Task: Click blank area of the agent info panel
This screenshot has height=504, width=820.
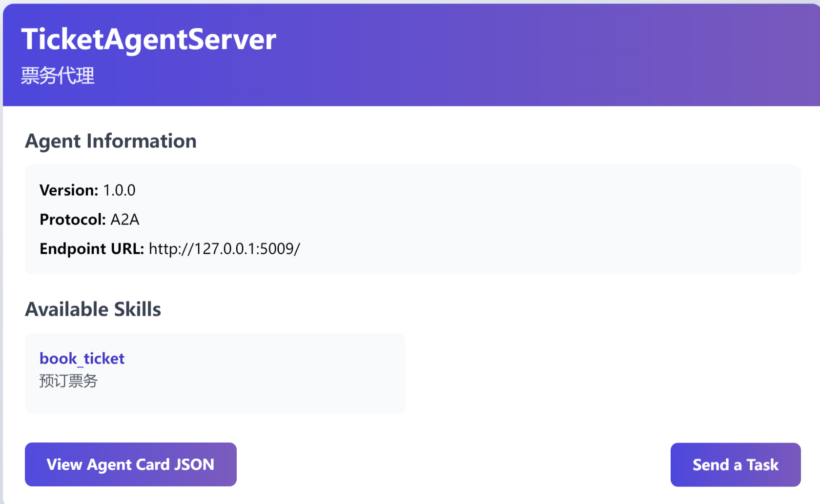Action: (x=537, y=220)
